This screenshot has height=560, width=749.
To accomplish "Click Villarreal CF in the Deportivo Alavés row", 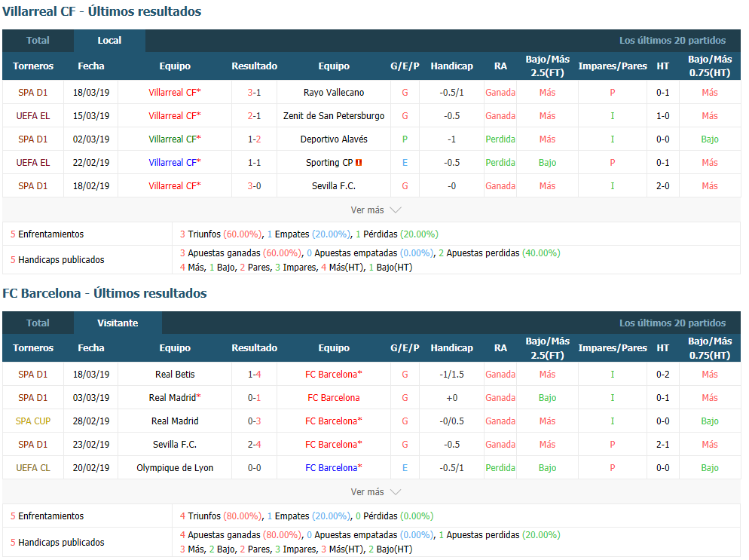I will click(x=172, y=139).
